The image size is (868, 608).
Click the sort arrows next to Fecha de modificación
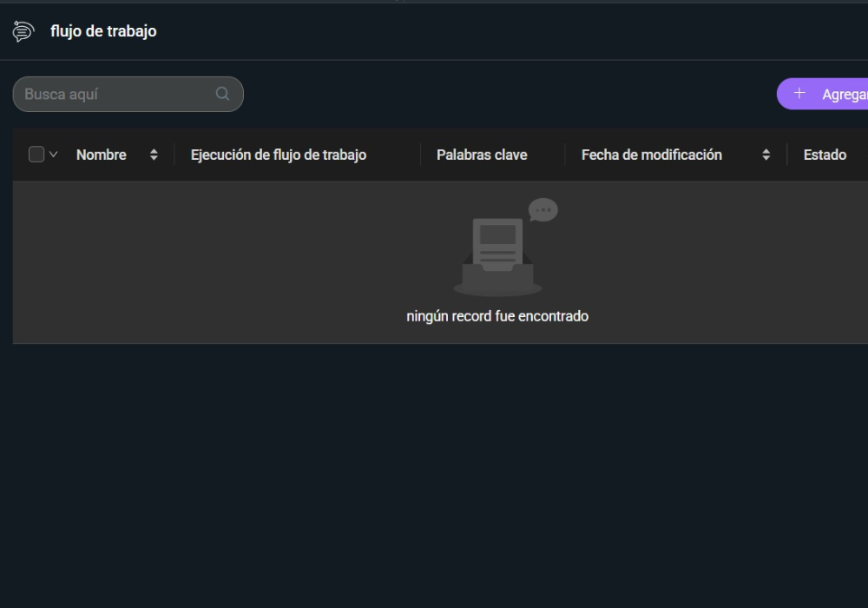point(766,155)
